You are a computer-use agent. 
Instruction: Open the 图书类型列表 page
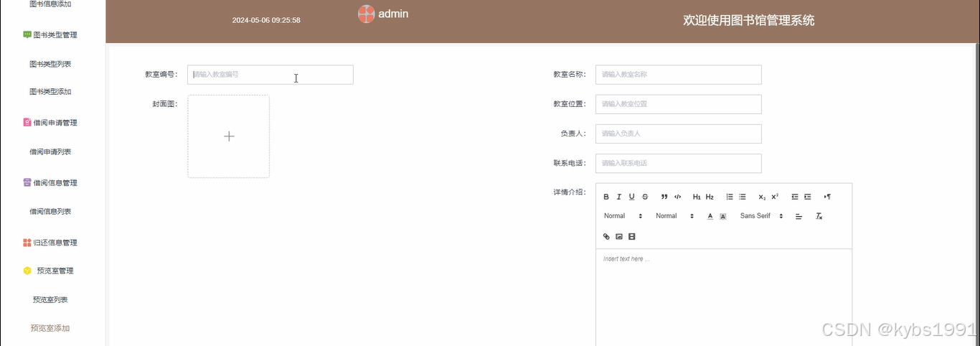pyautogui.click(x=50, y=64)
